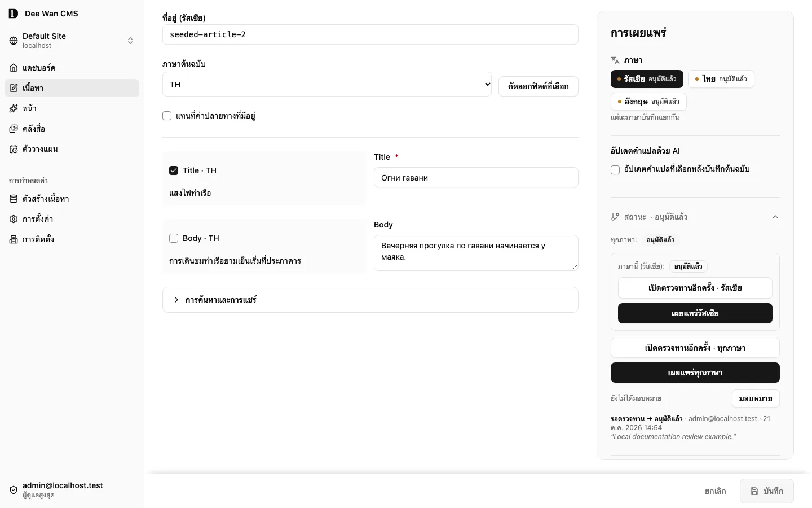This screenshot has height=508, width=812.
Task: Uncheck the Title · TH checkbox
Action: point(174,170)
